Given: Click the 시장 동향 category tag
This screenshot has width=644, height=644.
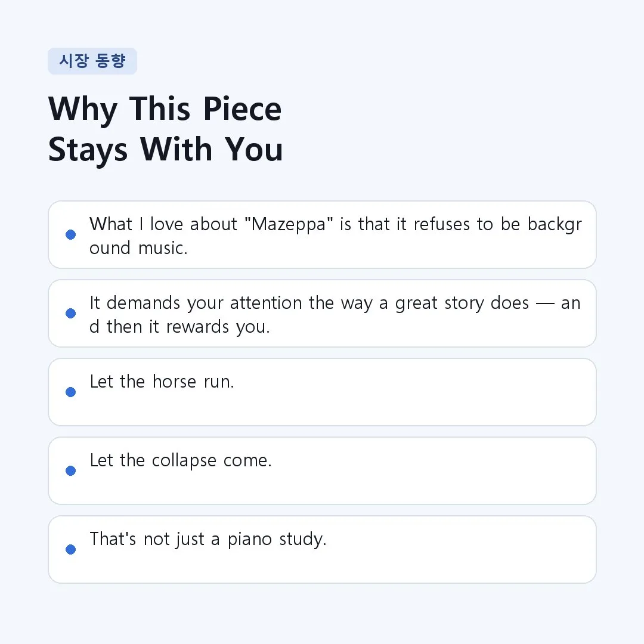Looking at the screenshot, I should click(92, 61).
